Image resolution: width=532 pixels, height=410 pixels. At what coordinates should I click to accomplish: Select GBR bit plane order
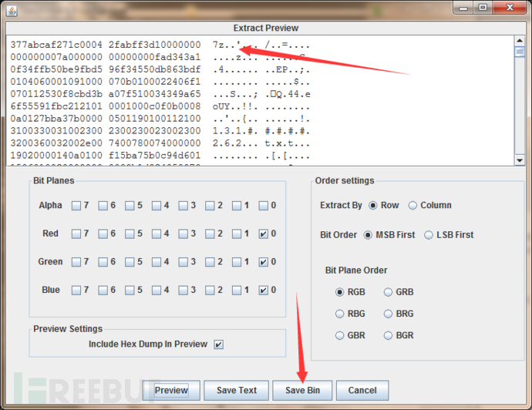339,335
